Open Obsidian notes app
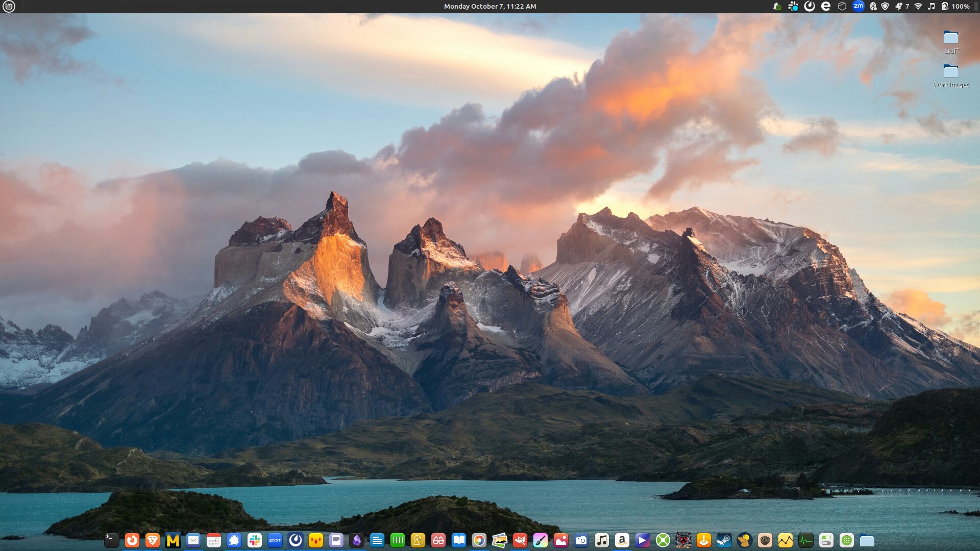Viewport: 980px width, 551px height. click(x=358, y=540)
